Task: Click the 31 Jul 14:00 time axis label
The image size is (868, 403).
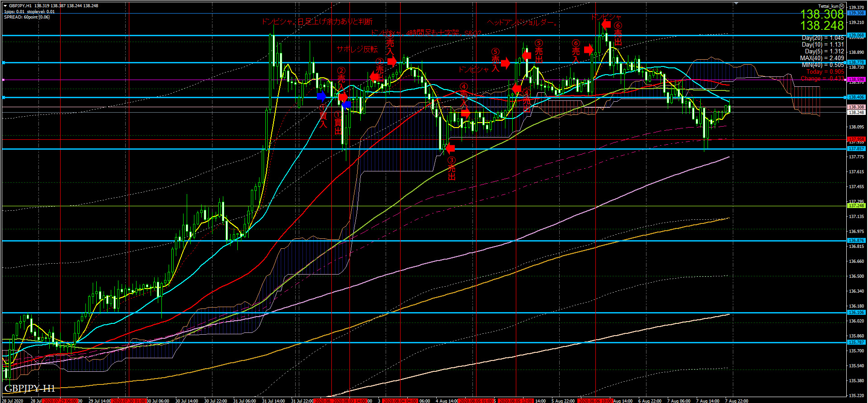Action: (274, 401)
